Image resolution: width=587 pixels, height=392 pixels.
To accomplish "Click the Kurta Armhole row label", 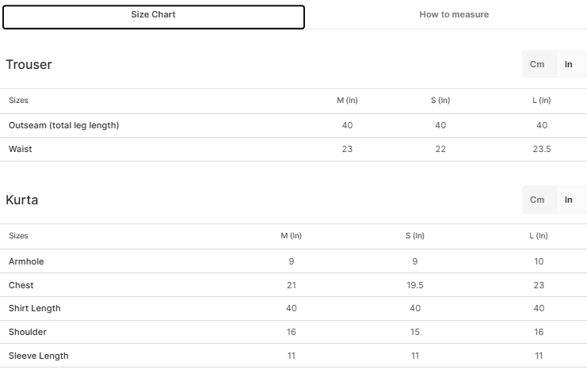I will (x=26, y=261).
